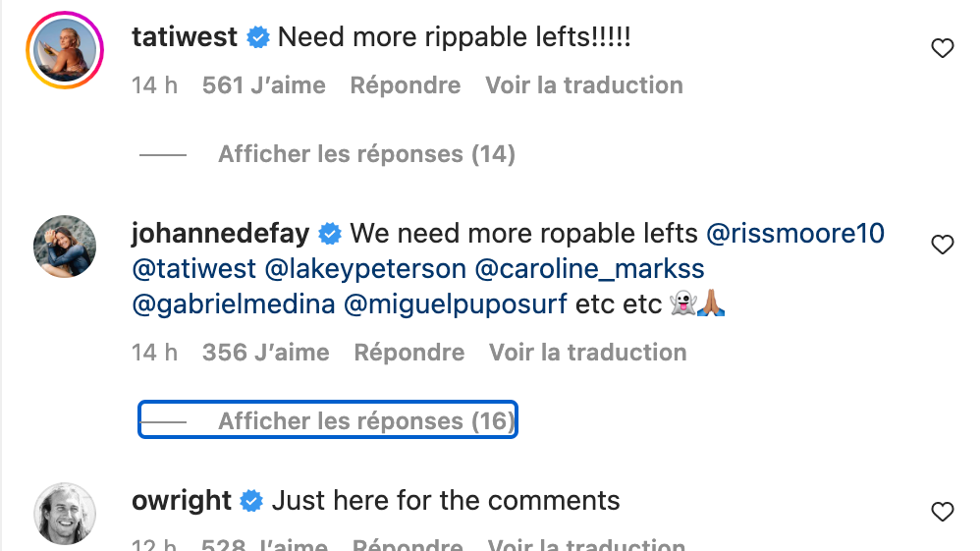Translate tatiwest's comment with Voir la traduction
The height and width of the screenshot is (551, 980).
coord(583,85)
